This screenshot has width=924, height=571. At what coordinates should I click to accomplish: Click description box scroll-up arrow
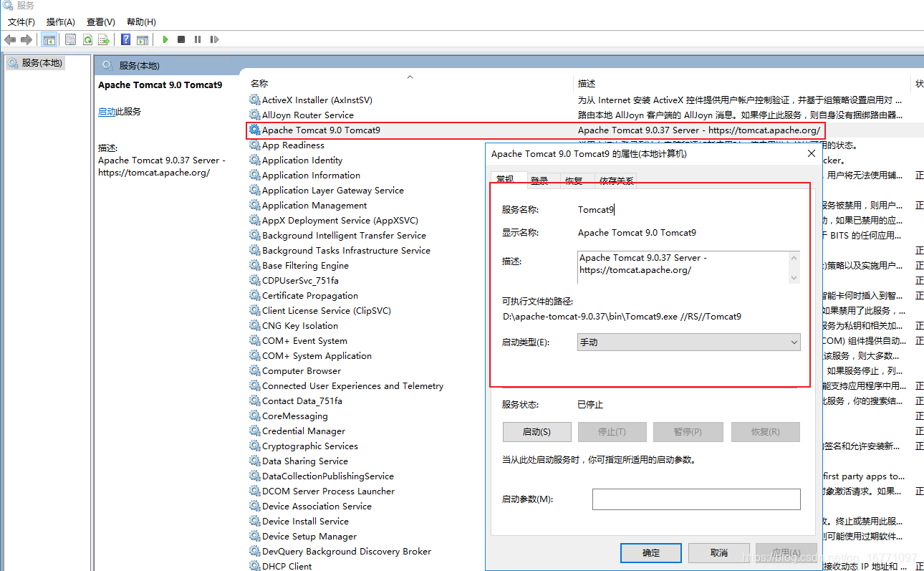[794, 257]
